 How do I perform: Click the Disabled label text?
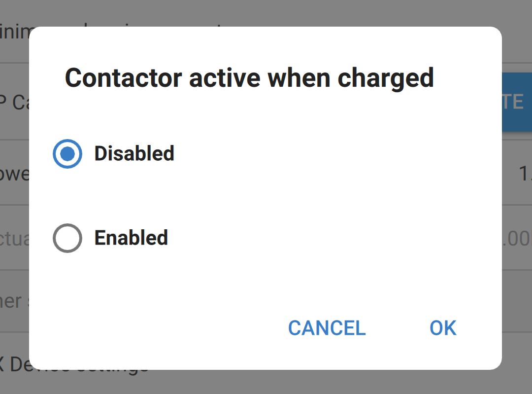click(133, 154)
